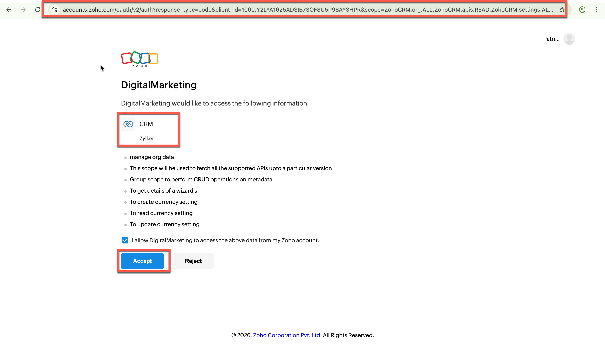This screenshot has width=605, height=364.
Task: Select the Zylker organization label
Action: [147, 138]
